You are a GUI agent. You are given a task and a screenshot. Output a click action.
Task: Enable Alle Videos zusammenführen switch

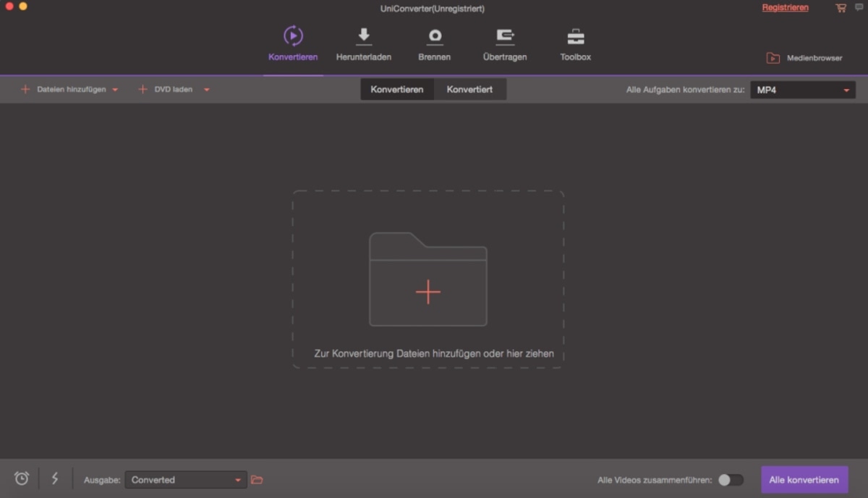coord(731,479)
